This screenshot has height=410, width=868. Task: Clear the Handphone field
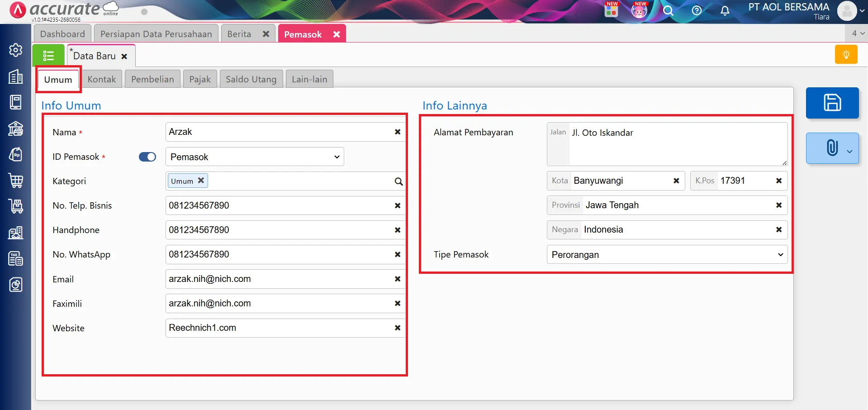(x=398, y=230)
